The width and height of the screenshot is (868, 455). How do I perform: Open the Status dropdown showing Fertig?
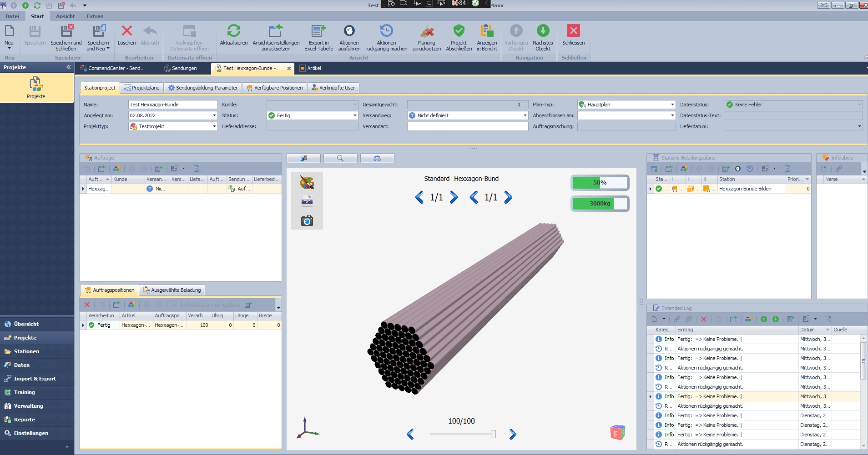tap(355, 115)
